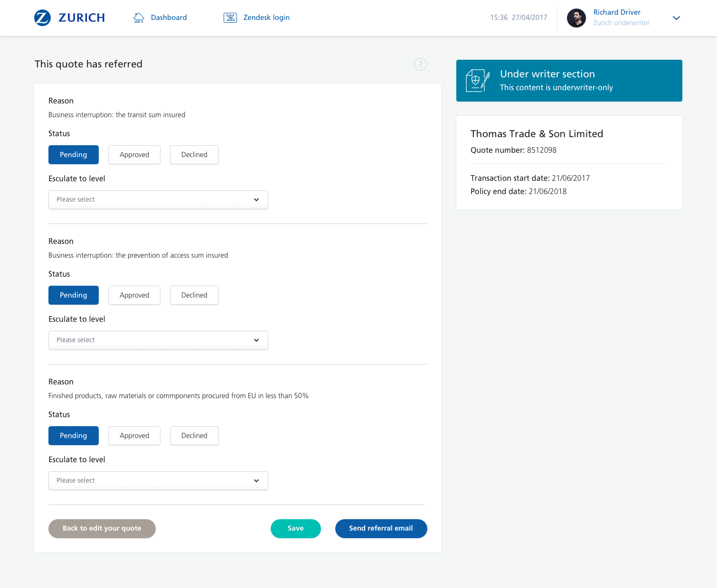Expand the user account chevron
Image resolution: width=717 pixels, height=588 pixels.
tap(676, 18)
